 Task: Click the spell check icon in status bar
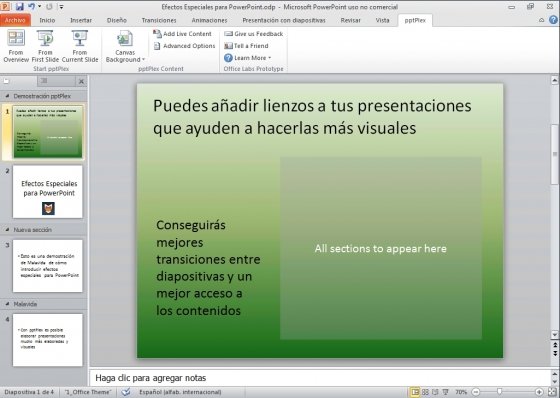click(x=126, y=392)
